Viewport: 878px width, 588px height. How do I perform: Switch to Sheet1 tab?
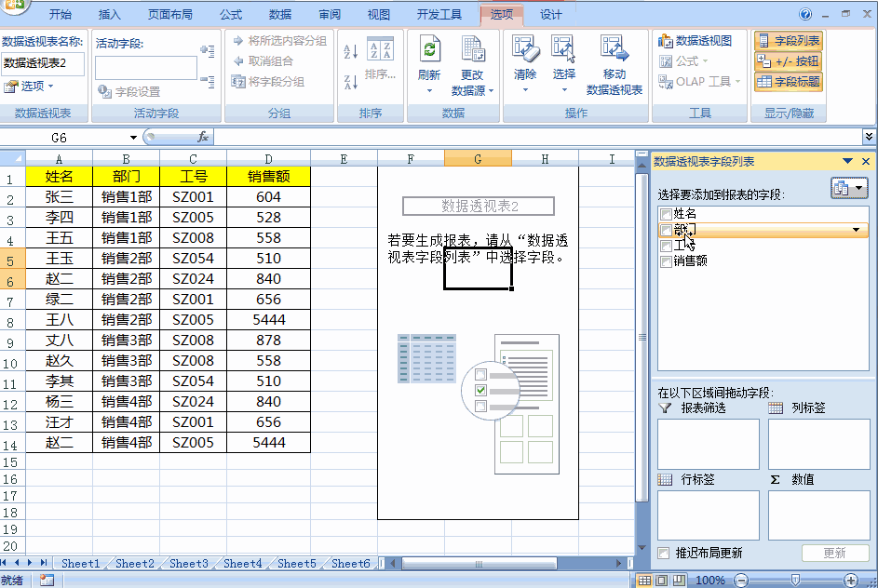(x=81, y=564)
